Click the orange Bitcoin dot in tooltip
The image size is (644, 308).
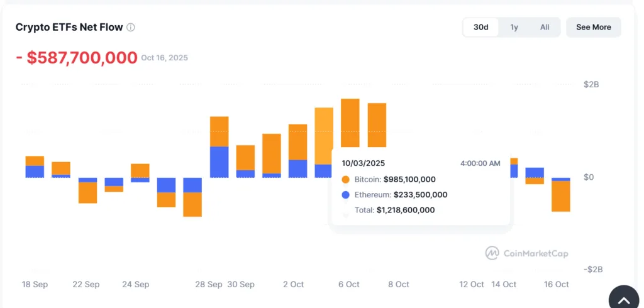click(346, 180)
